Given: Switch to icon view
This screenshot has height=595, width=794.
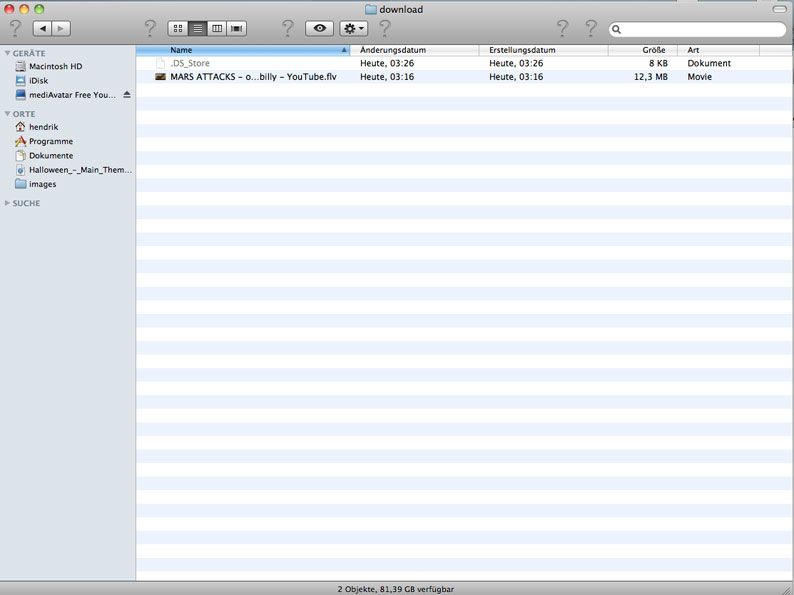Looking at the screenshot, I should point(178,29).
